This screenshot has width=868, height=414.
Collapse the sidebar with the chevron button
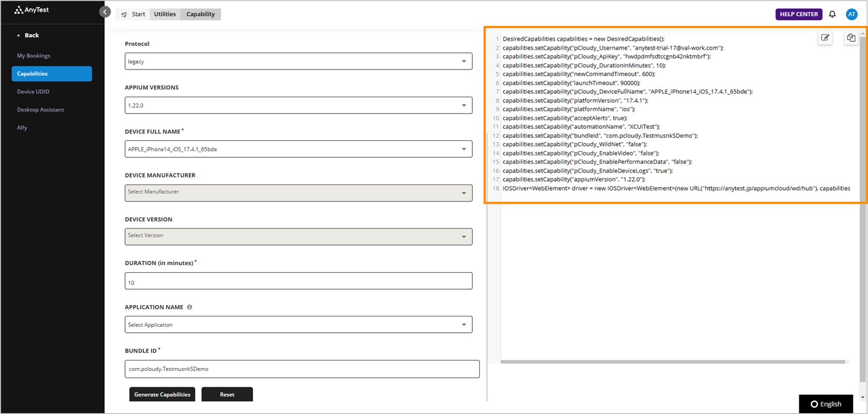pos(105,12)
